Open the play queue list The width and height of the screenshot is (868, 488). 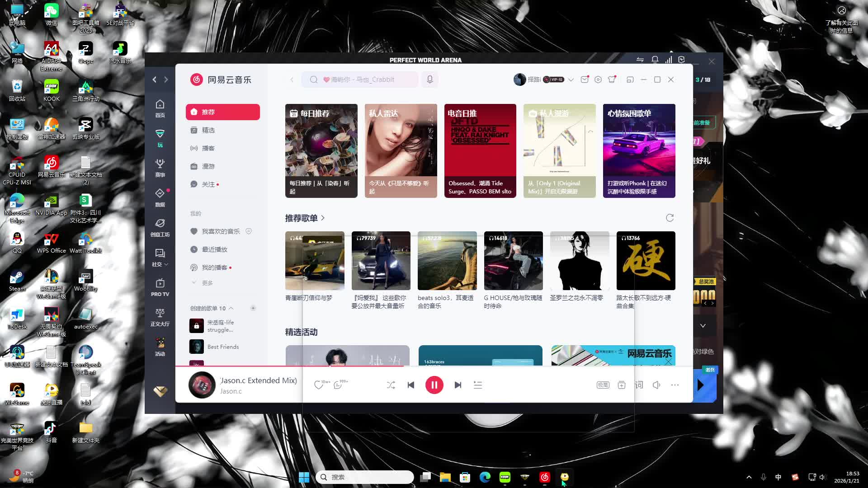[x=478, y=385]
